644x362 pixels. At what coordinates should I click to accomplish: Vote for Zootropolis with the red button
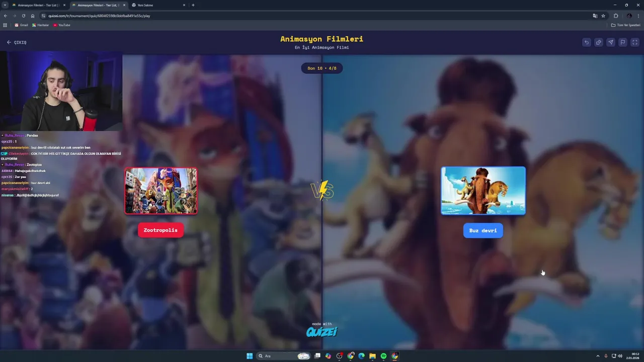point(160,230)
